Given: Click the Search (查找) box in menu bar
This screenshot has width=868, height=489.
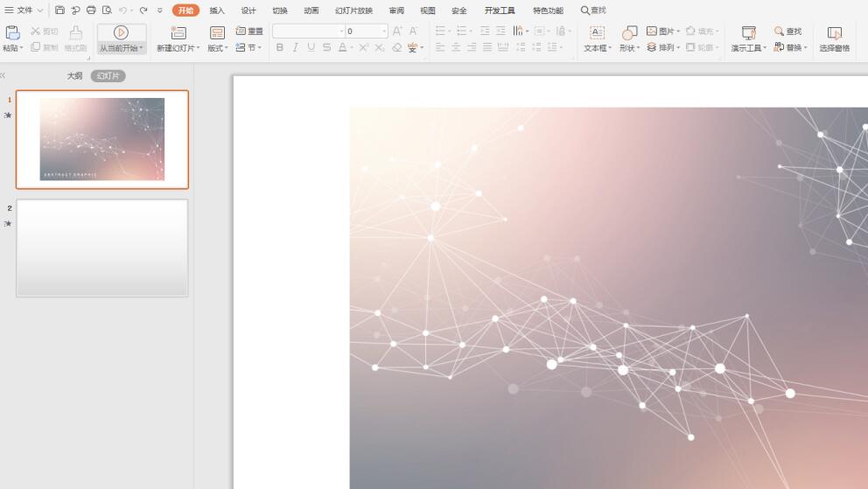Looking at the screenshot, I should (593, 10).
